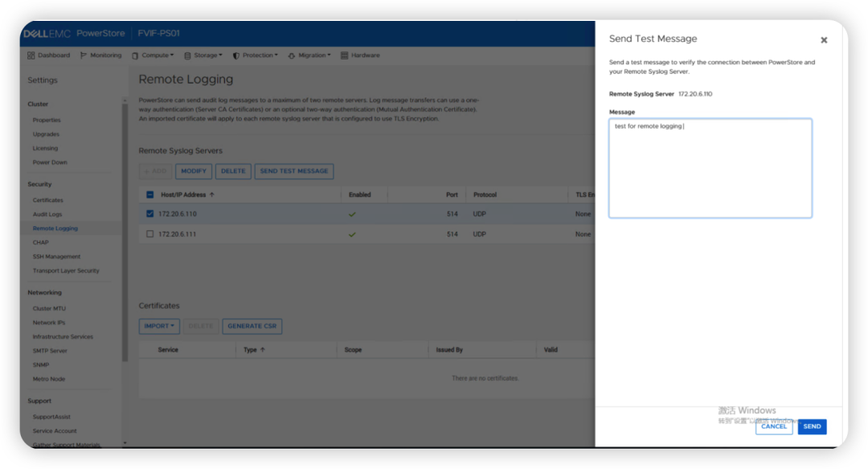The height and width of the screenshot is (469, 868).
Task: Click SEND TEST MESSAGE button
Action: click(294, 171)
